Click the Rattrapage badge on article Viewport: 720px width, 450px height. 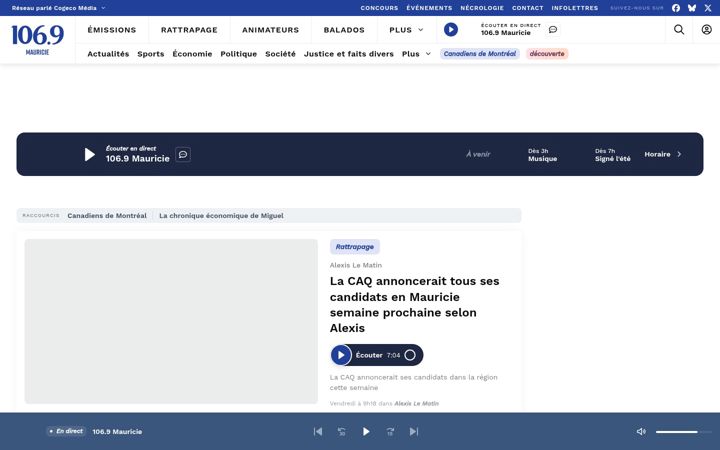pos(354,247)
